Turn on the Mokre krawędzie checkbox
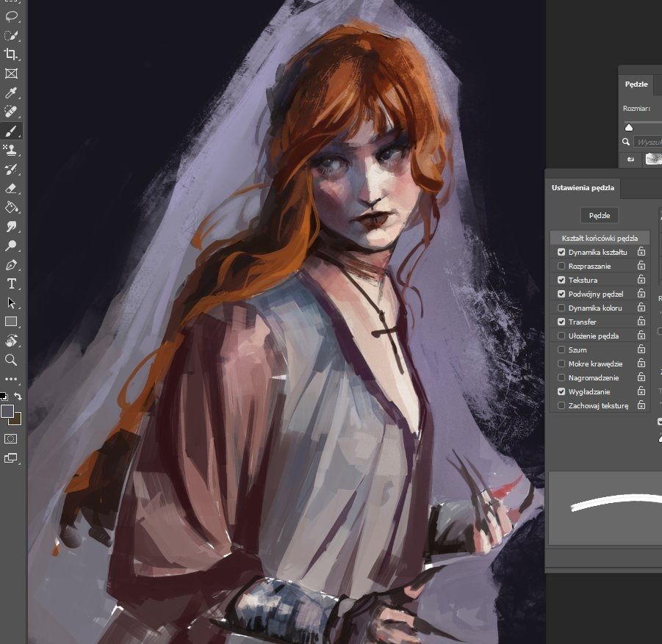Viewport: 662px width, 644px height. 561,363
